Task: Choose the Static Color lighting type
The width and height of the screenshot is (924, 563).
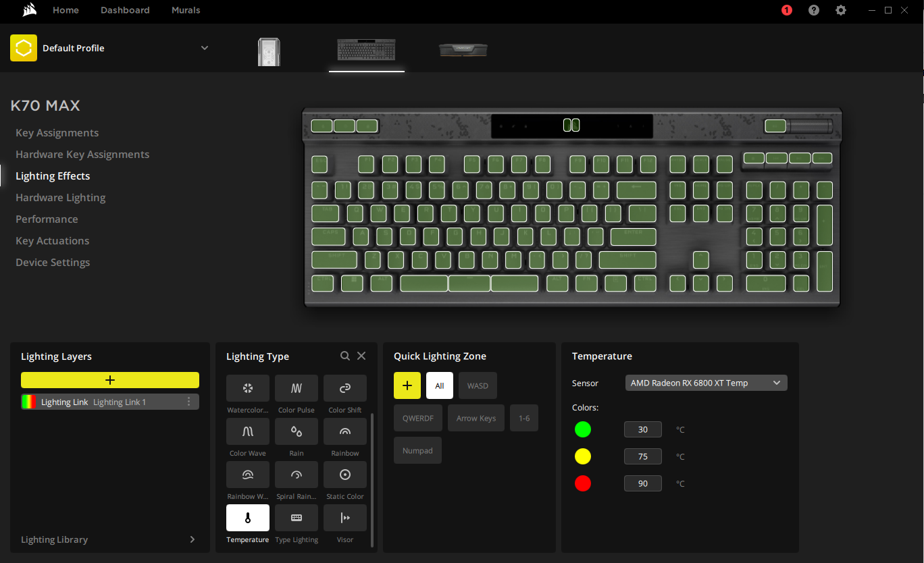Action: 345,475
